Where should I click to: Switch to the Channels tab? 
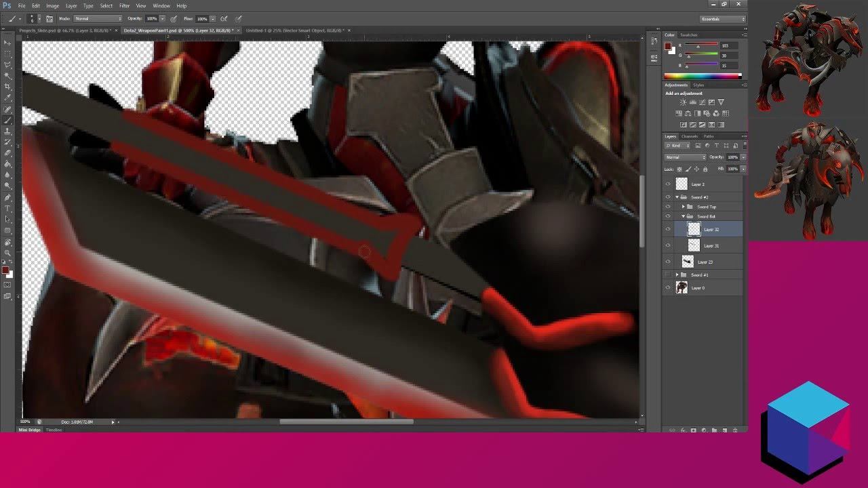690,136
